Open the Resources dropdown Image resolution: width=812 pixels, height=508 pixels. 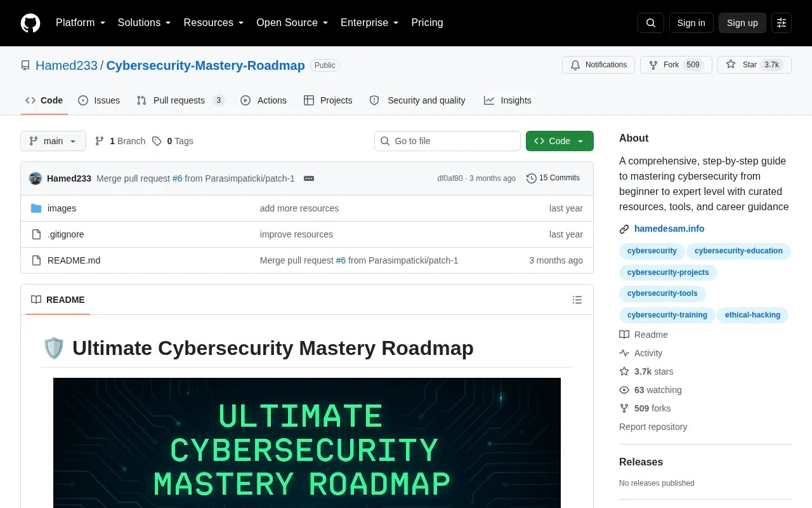[x=214, y=23]
